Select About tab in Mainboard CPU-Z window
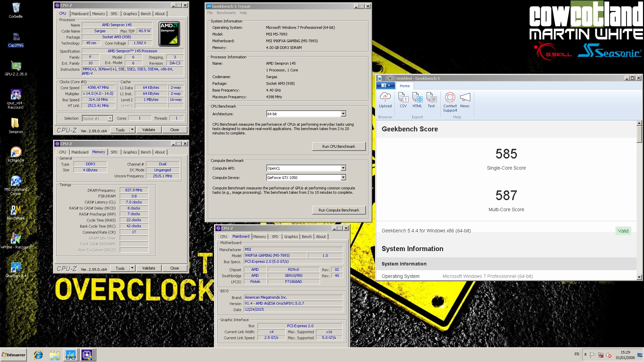Viewport: 644px width, 362px height. point(321,237)
